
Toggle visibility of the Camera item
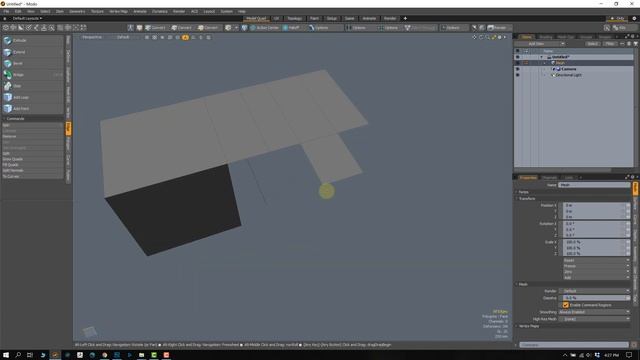[x=518, y=69]
